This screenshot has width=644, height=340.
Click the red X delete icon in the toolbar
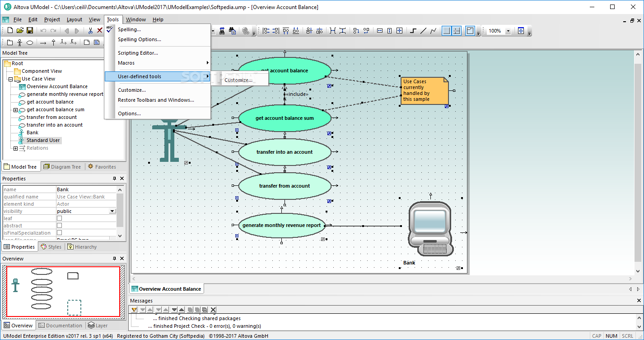[100, 31]
